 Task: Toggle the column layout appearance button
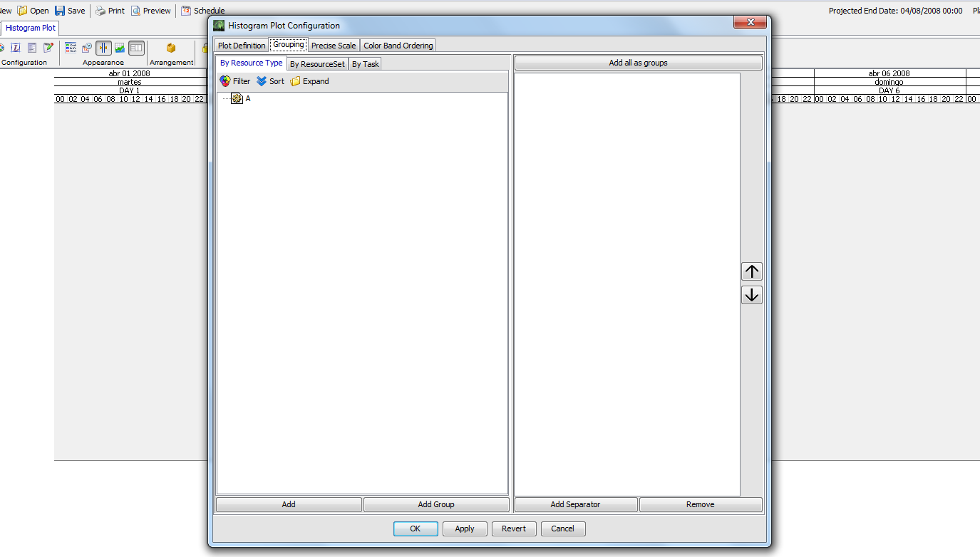pyautogui.click(x=136, y=48)
